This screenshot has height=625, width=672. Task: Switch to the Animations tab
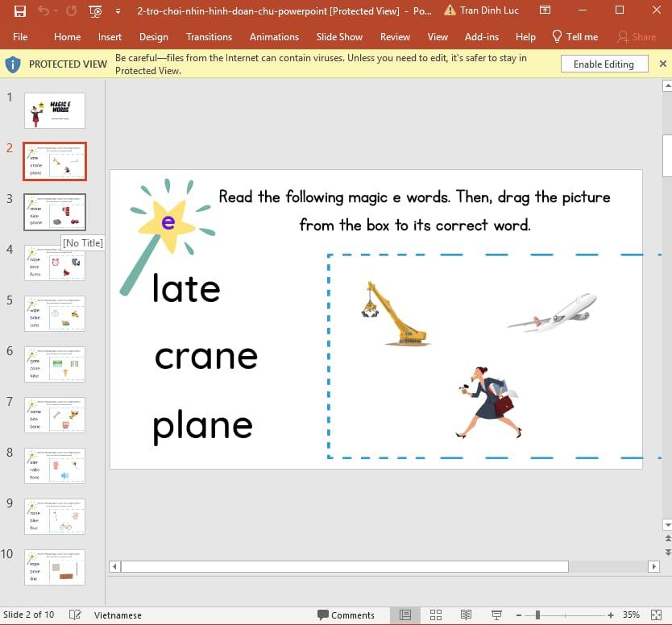[x=274, y=36]
